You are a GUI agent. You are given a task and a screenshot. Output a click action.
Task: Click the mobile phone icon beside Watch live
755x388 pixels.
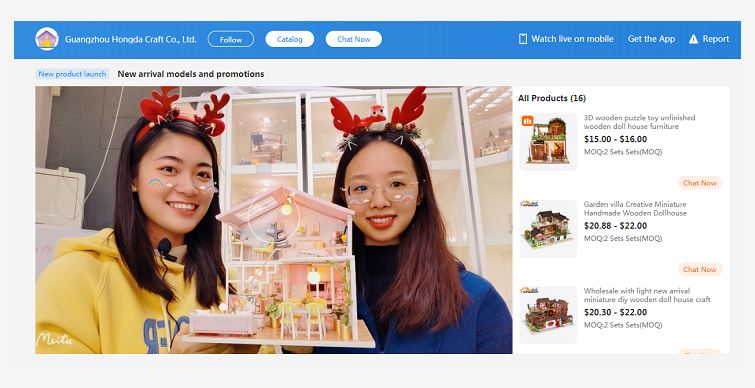(523, 39)
